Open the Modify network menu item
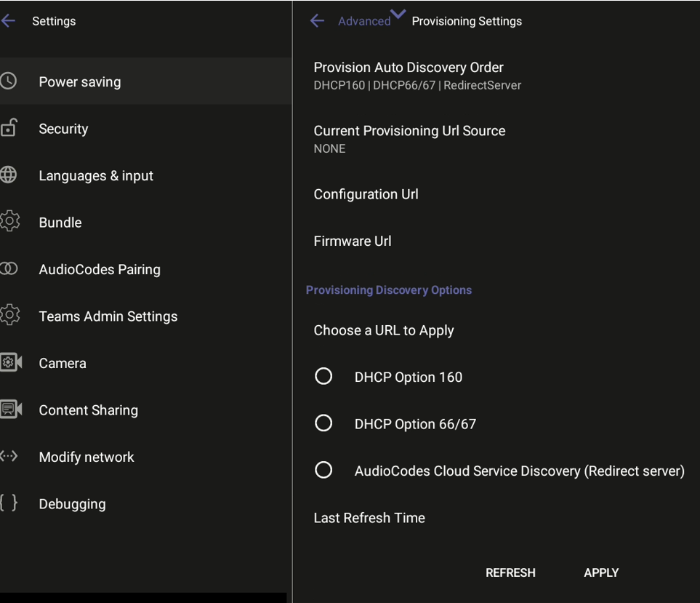 (87, 457)
